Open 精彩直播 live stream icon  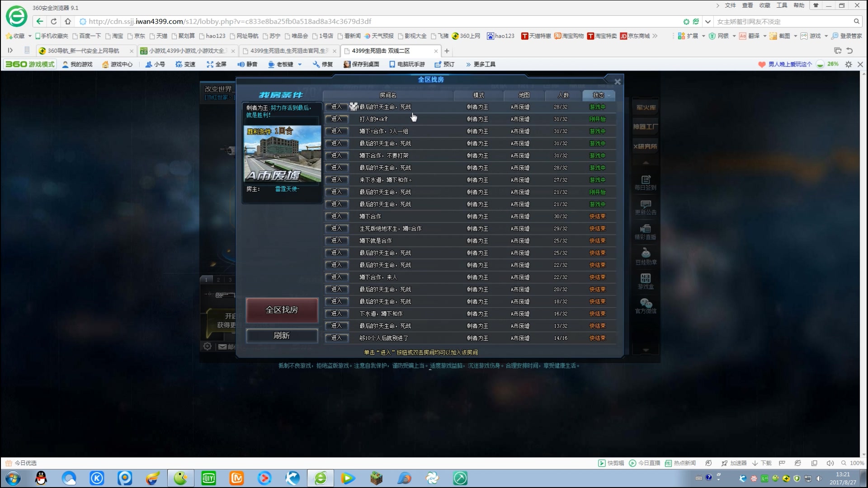646,232
